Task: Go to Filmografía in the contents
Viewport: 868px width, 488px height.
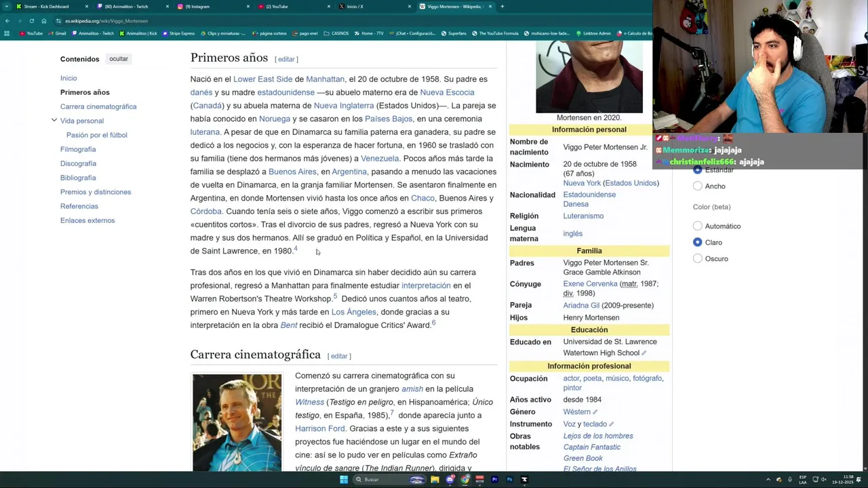Action: pyautogui.click(x=78, y=149)
